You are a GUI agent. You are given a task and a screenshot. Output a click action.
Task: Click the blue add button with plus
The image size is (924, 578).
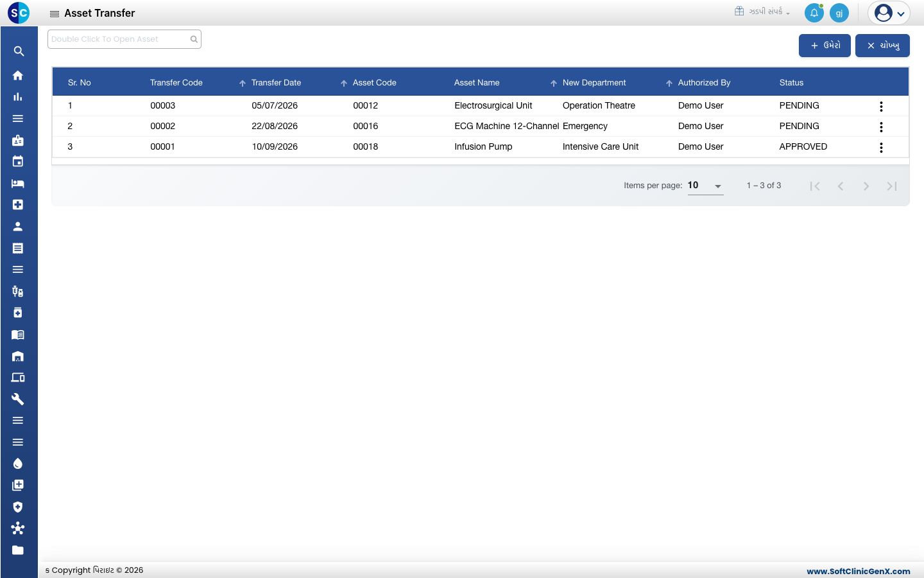[x=825, y=46]
